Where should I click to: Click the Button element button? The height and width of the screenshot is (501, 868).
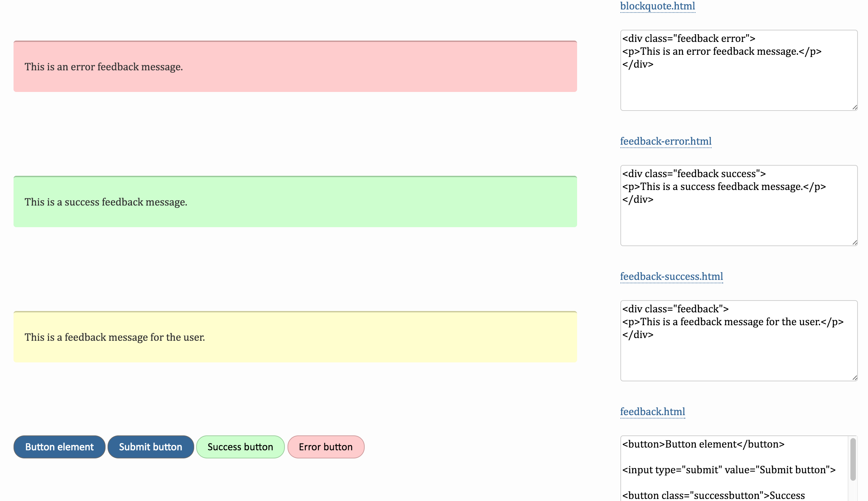tap(59, 447)
